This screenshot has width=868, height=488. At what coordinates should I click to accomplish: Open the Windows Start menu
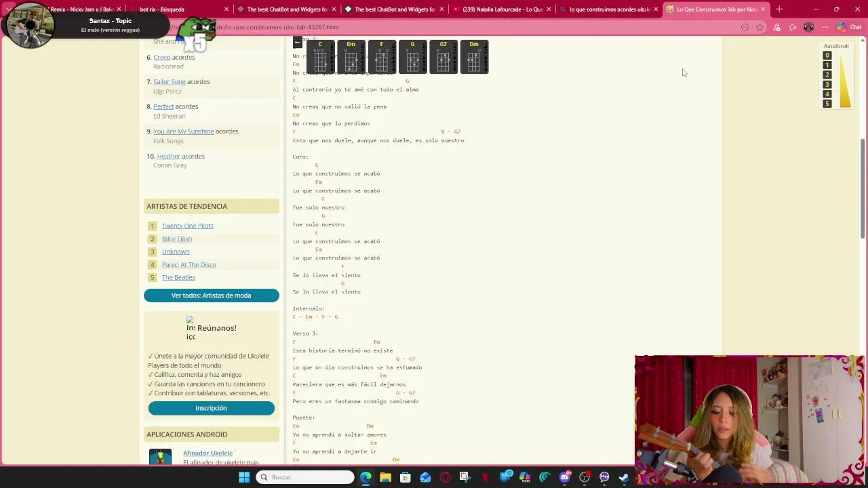(244, 477)
